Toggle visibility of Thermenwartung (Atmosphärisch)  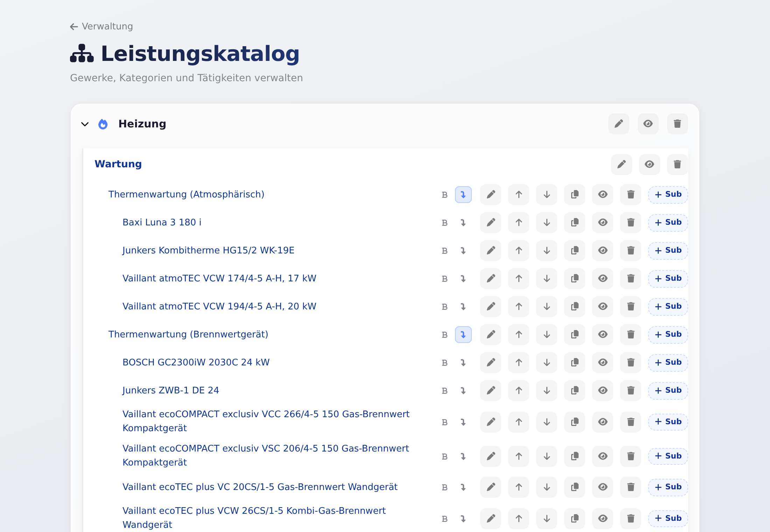[603, 195]
